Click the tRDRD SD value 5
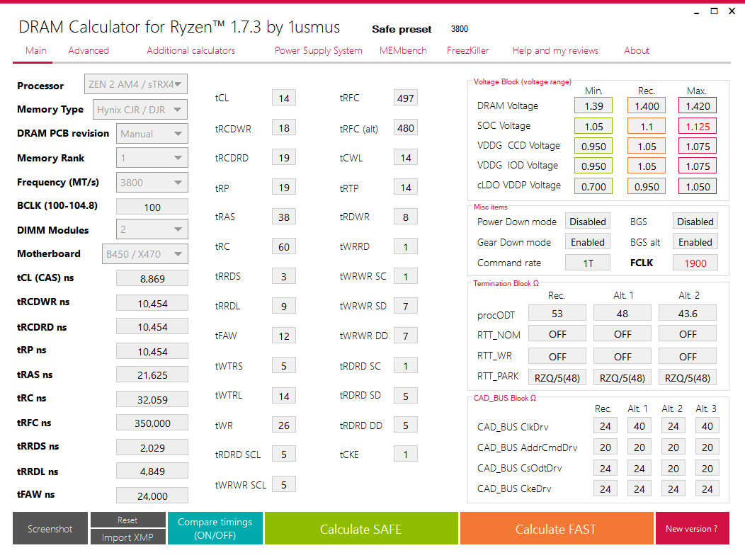The width and height of the screenshot is (745, 560). tap(405, 396)
